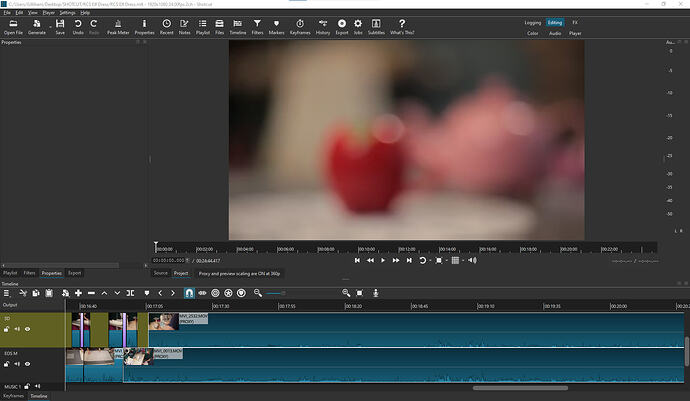Toggle ripple markers button
The image size is (690, 401).
(241, 293)
